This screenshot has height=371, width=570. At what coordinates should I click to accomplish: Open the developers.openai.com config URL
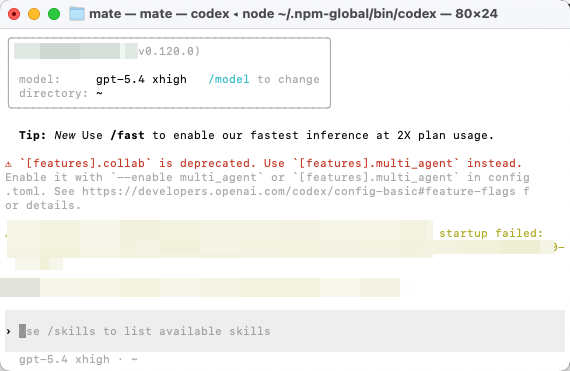point(298,191)
